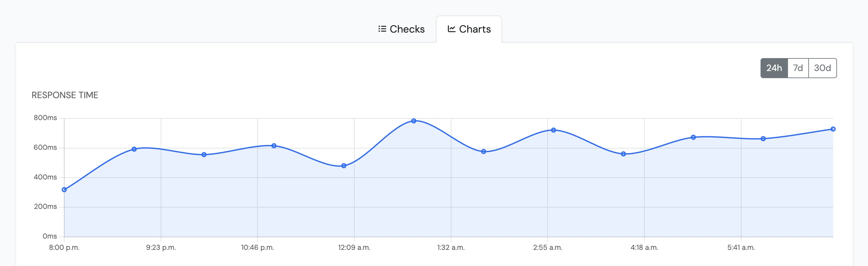The height and width of the screenshot is (266, 868).
Task: Click the RESPONSE TIME heading
Action: (x=65, y=95)
